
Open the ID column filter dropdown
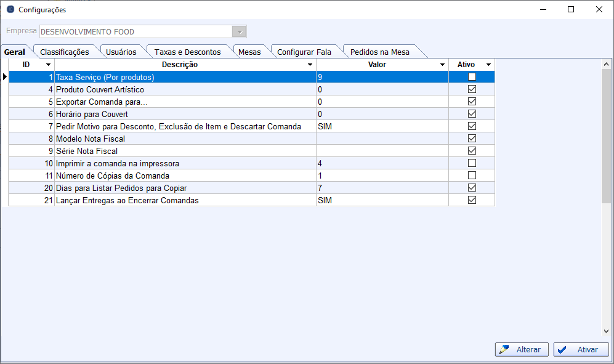pos(48,65)
